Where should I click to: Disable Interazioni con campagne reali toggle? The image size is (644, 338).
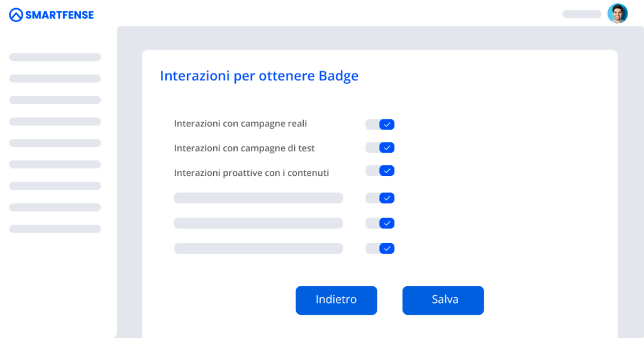pyautogui.click(x=380, y=124)
